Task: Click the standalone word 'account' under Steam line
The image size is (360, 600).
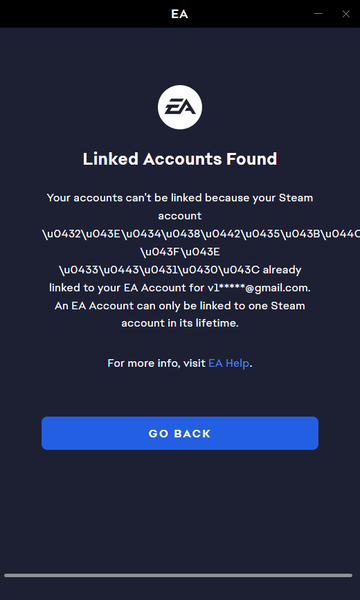Action: coord(180,216)
